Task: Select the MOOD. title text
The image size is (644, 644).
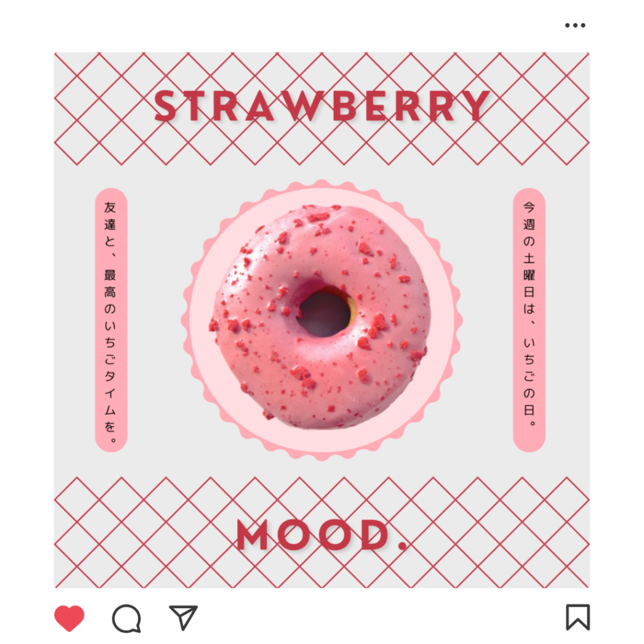Action: [x=322, y=535]
